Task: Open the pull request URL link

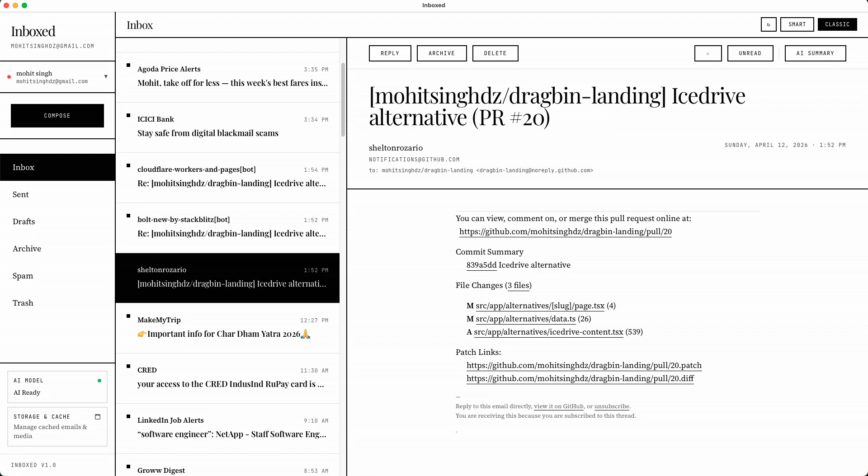Action: click(x=565, y=232)
